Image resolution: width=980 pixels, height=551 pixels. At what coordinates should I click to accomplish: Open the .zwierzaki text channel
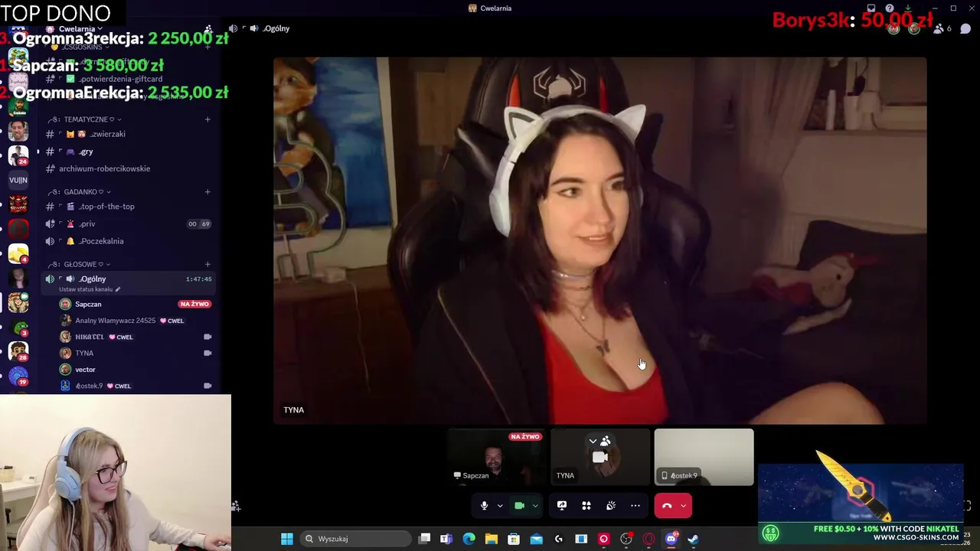point(129,134)
